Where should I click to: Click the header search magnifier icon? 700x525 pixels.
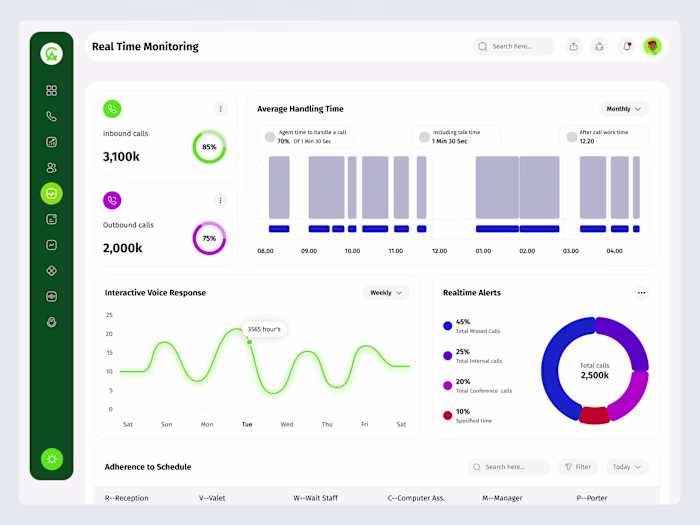(483, 46)
